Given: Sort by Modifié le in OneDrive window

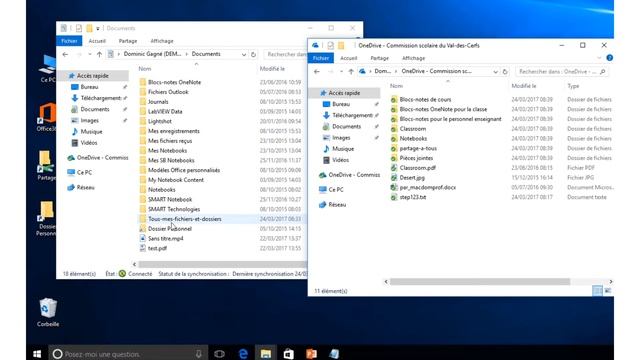Looking at the screenshot, I should tap(524, 86).
